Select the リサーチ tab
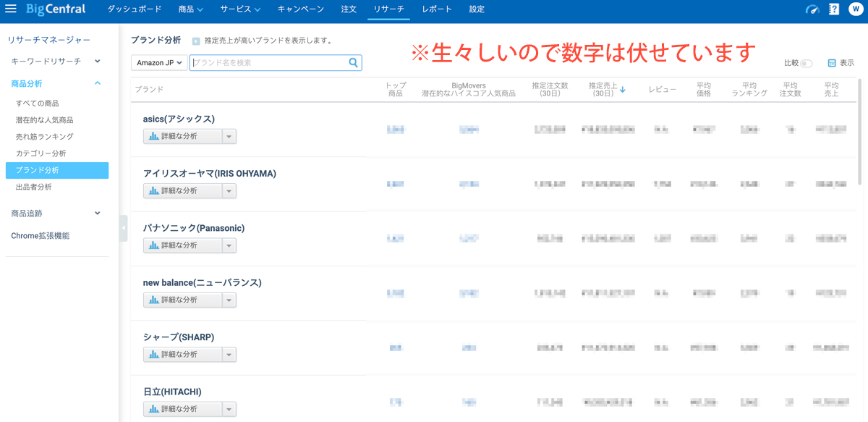The height and width of the screenshot is (422, 868). pos(389,9)
